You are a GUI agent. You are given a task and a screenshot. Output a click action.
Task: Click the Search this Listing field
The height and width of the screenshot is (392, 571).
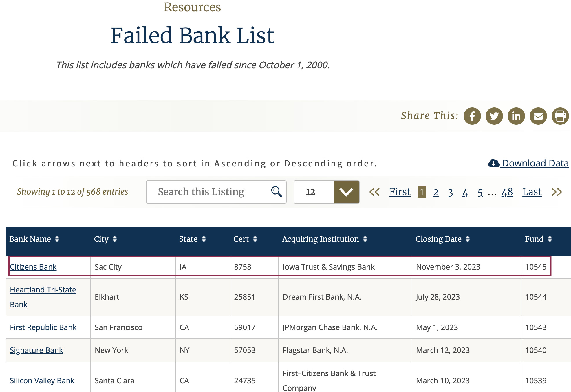(216, 192)
